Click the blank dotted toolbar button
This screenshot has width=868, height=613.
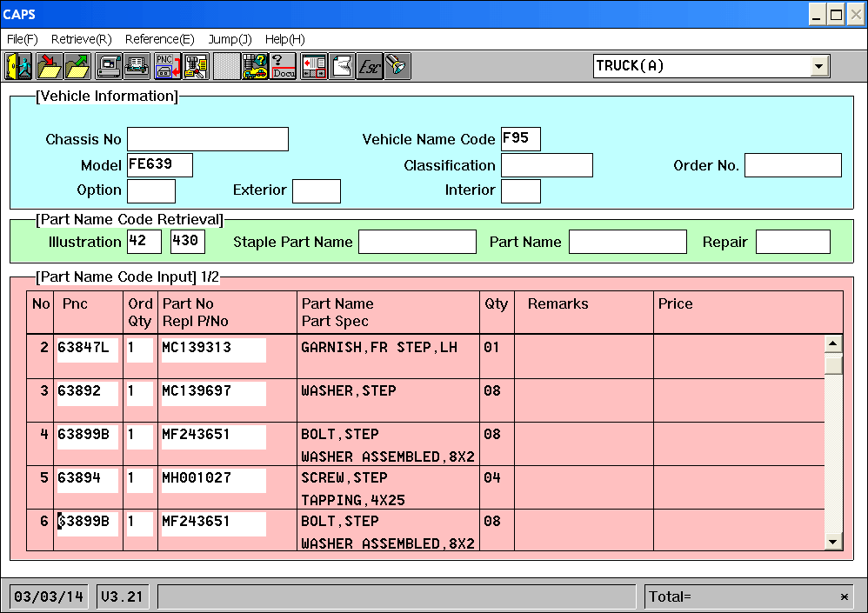pyautogui.click(x=226, y=66)
